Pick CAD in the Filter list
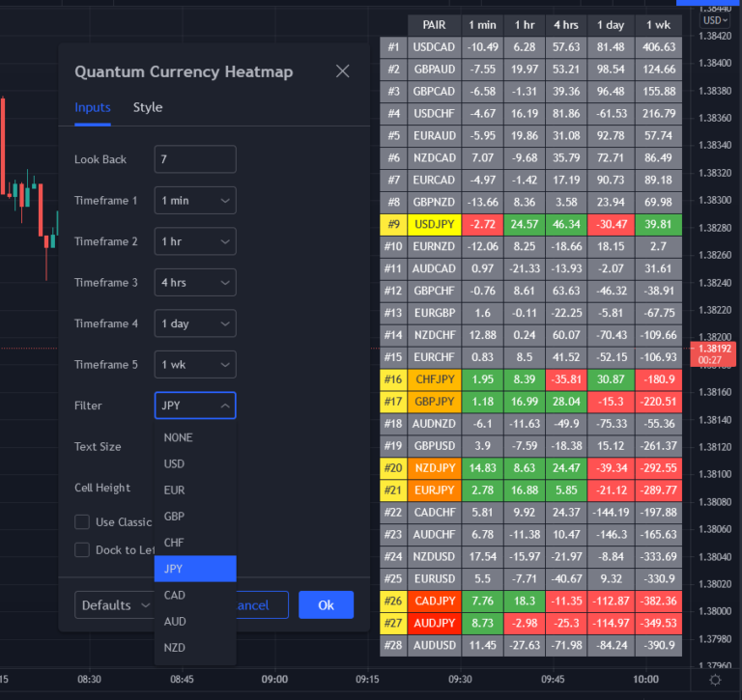The image size is (742, 700). (x=175, y=595)
